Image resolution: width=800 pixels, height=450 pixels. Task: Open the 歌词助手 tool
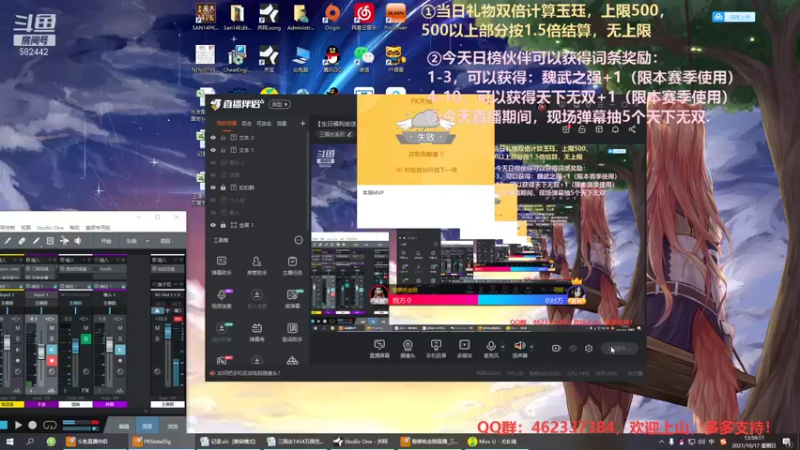point(292,332)
